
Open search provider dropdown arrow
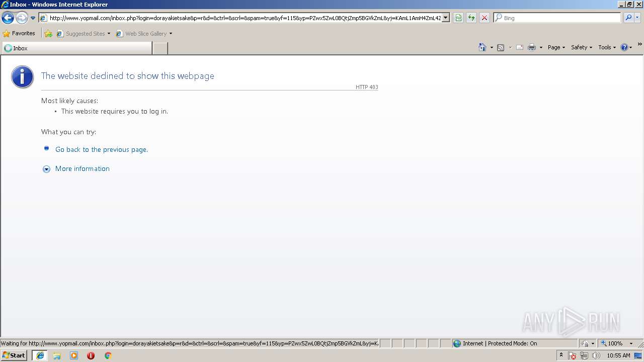click(x=637, y=18)
